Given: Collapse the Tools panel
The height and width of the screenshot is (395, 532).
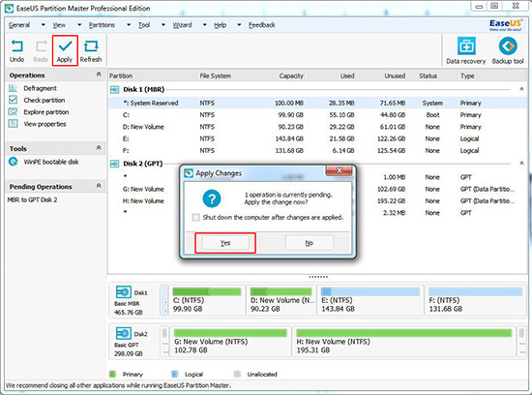Looking at the screenshot, I should (99, 148).
